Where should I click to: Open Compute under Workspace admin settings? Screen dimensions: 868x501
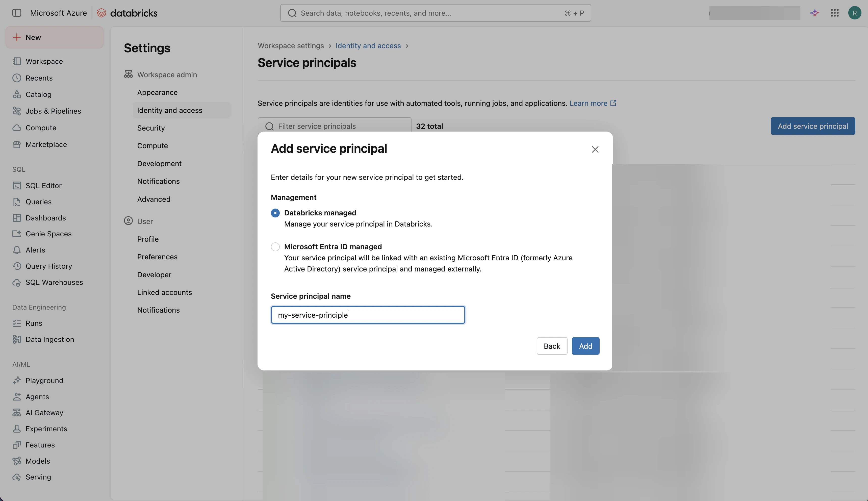[x=152, y=145]
